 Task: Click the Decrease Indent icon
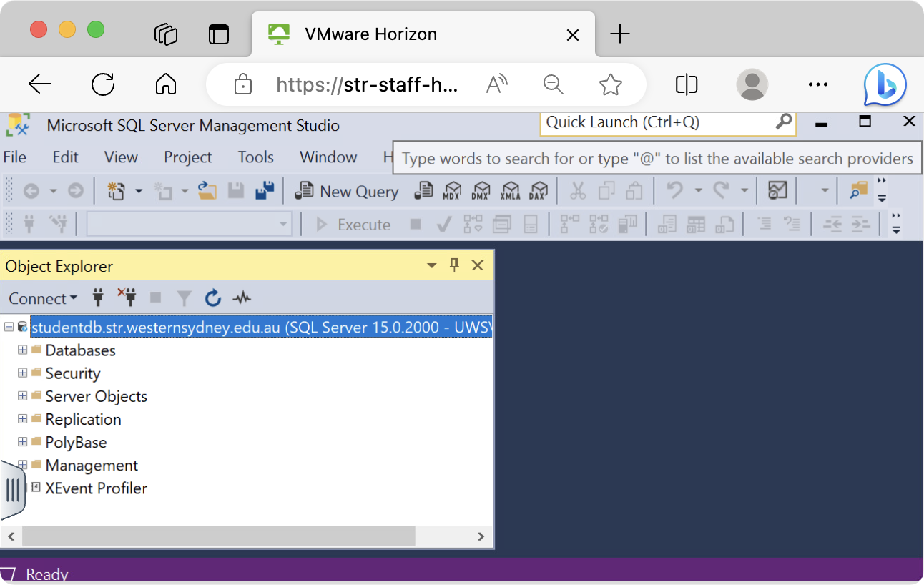click(832, 225)
